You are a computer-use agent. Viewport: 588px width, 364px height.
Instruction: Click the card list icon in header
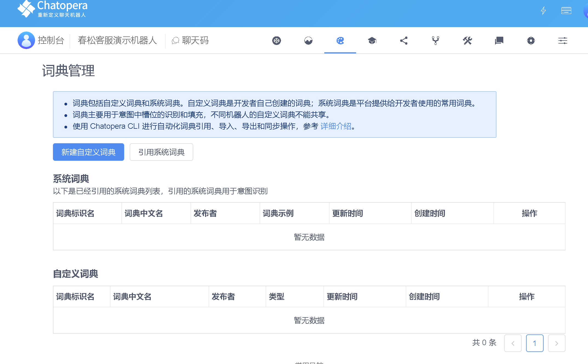click(566, 11)
